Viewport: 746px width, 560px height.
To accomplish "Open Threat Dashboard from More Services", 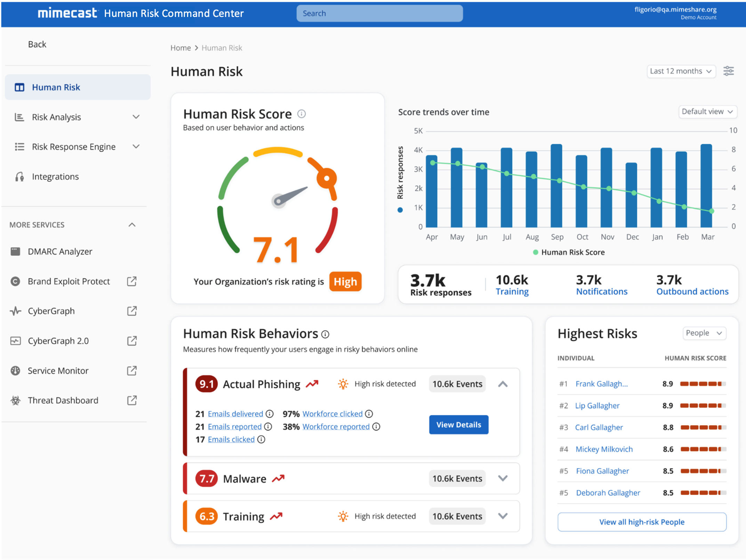I will pos(63,400).
